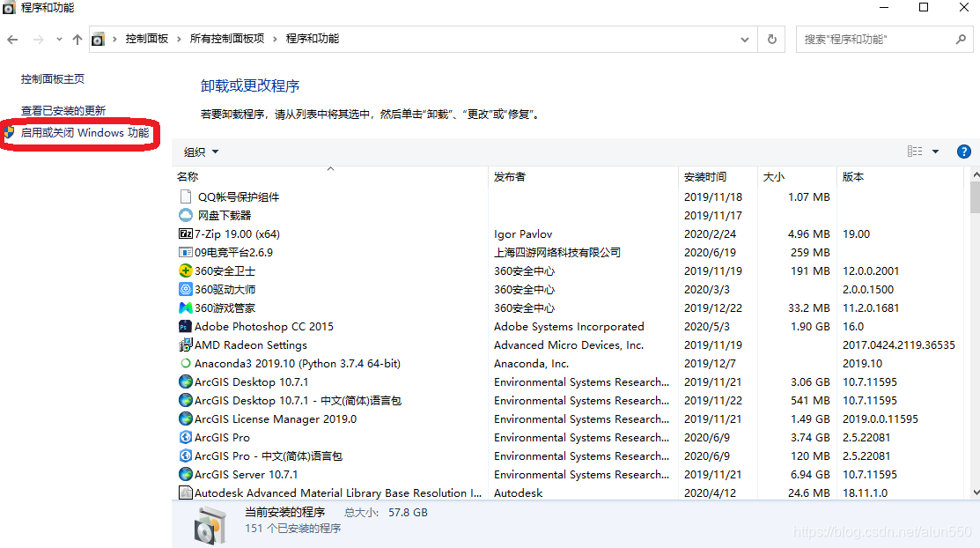Select Adobe Photoshop CC 2015 name
This screenshot has width=980, height=548.
pos(264,327)
